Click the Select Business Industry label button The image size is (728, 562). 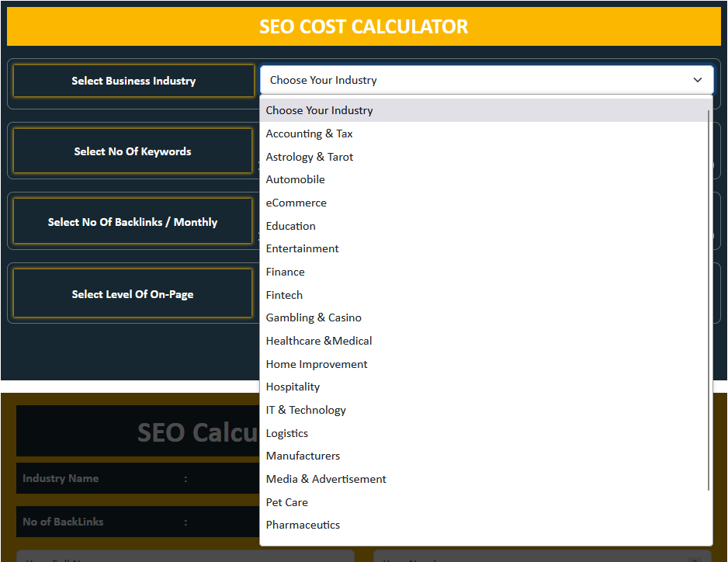pos(133,81)
